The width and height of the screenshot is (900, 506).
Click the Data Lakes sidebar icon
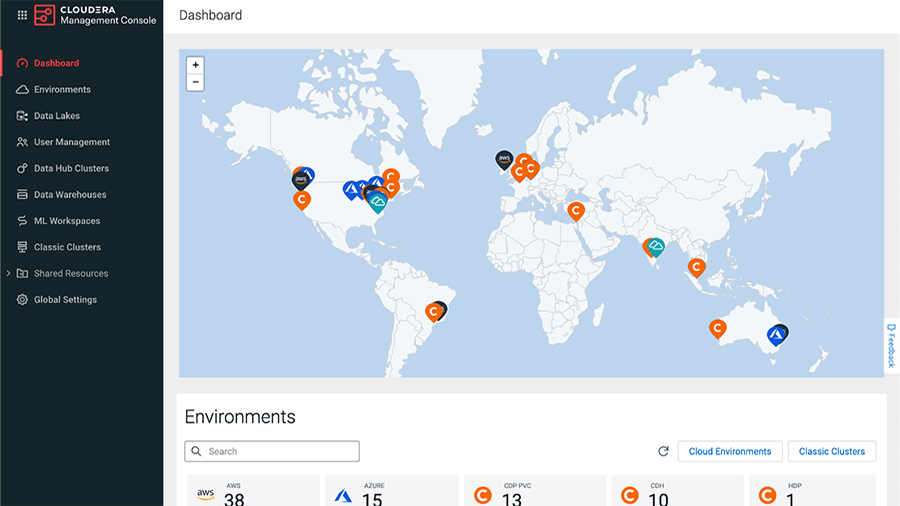pyautogui.click(x=22, y=116)
